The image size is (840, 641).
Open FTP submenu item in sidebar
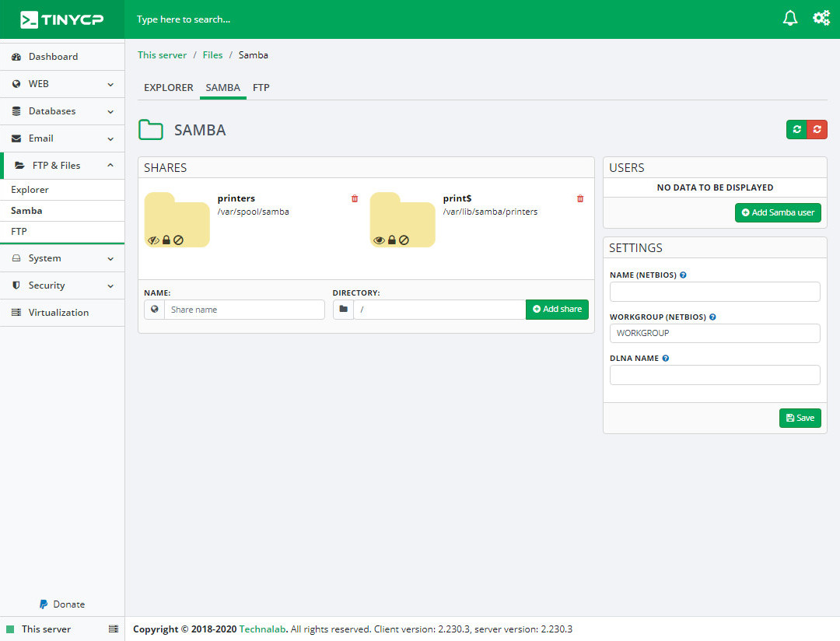tap(62, 232)
